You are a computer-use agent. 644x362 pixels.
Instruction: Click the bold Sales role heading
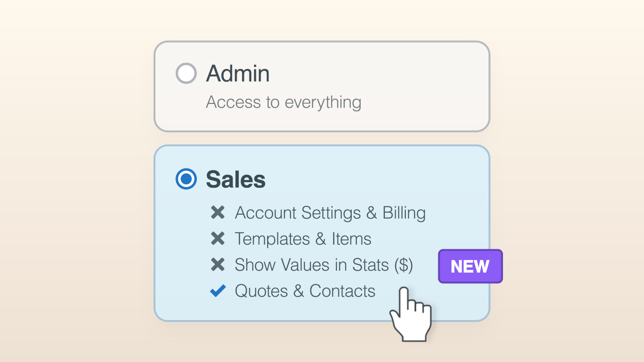(x=236, y=179)
